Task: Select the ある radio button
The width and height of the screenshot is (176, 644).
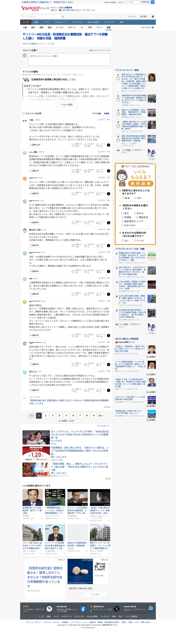Action: 123,198
